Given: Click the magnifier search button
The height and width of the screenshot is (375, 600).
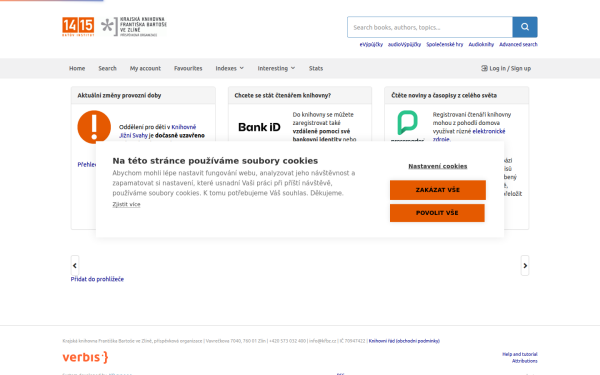Looking at the screenshot, I should (x=525, y=27).
